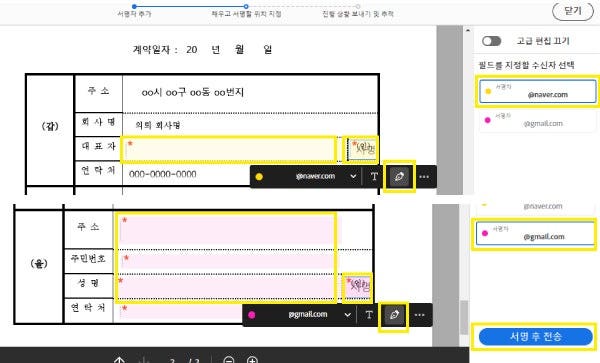Click the 계약일자 date line text
Screen dimensions: 600x363
pyautogui.click(x=202, y=49)
